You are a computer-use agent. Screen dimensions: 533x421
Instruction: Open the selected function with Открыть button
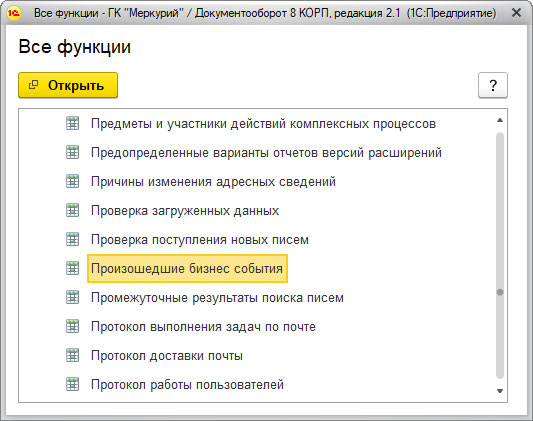click(68, 85)
